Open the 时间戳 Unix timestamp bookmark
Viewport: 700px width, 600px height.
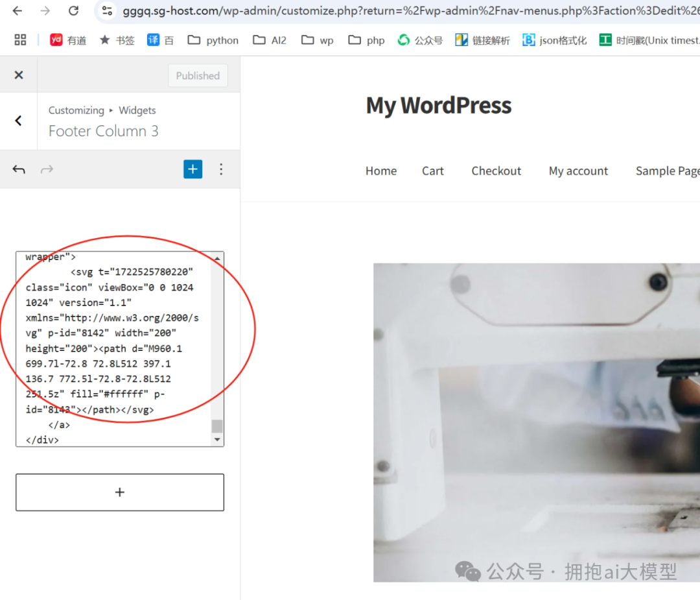tap(605, 40)
